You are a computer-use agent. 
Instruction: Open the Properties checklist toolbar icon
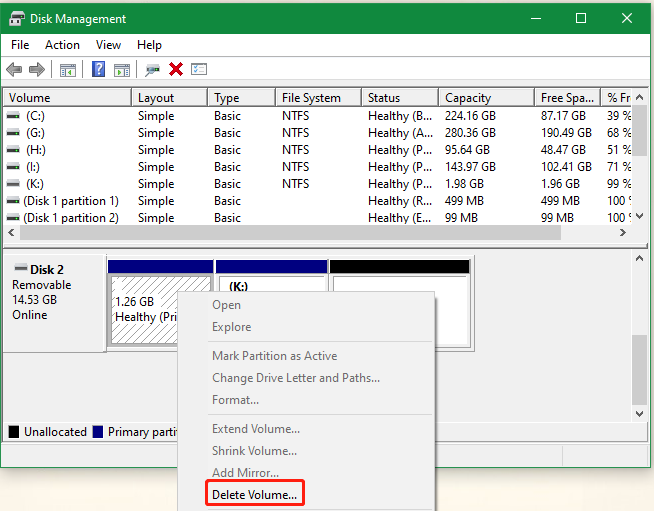click(x=199, y=69)
